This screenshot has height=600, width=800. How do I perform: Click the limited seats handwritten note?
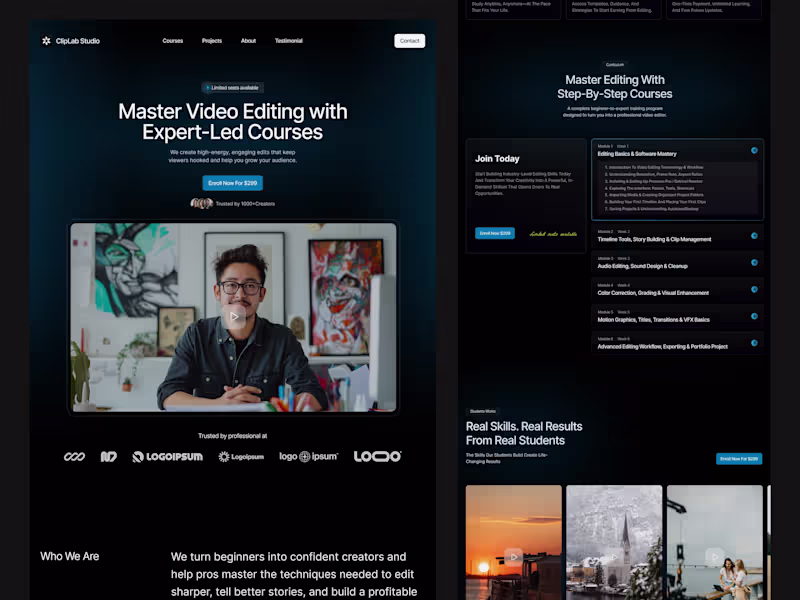click(x=553, y=234)
